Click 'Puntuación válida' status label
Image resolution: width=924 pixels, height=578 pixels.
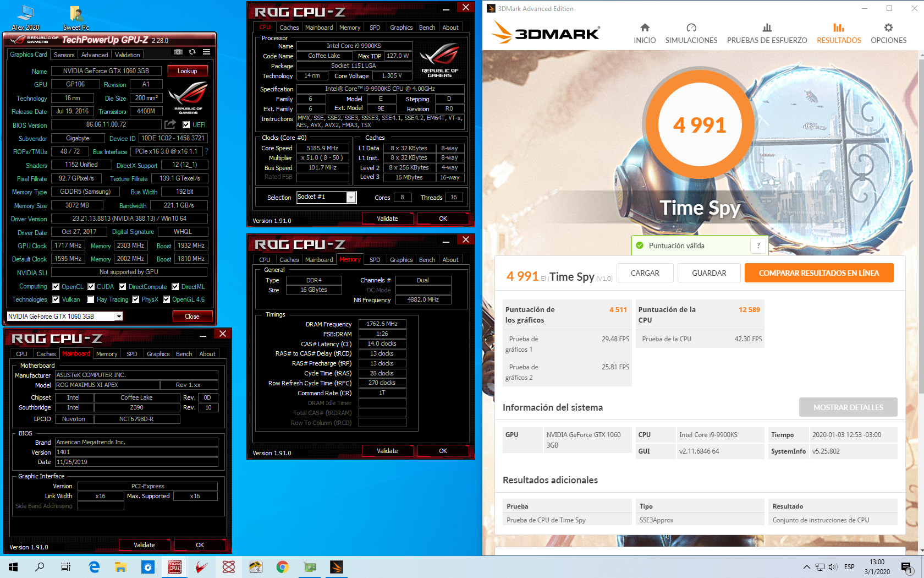tap(676, 246)
